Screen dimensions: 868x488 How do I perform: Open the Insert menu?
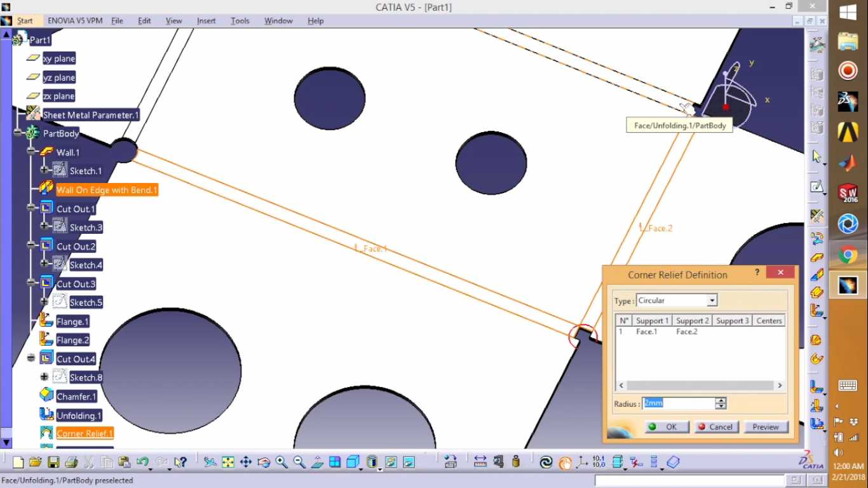click(206, 21)
